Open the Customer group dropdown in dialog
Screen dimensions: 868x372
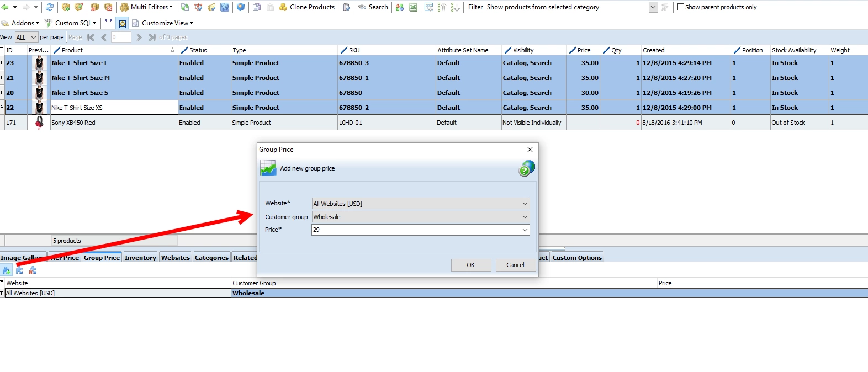[x=420, y=217]
